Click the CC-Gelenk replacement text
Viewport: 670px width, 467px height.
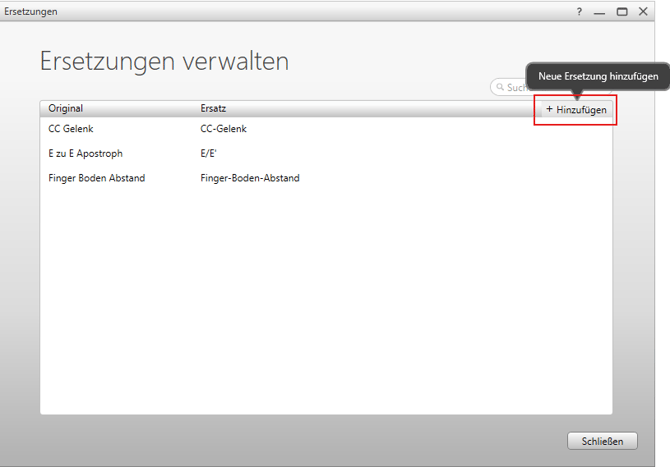pyautogui.click(x=223, y=129)
